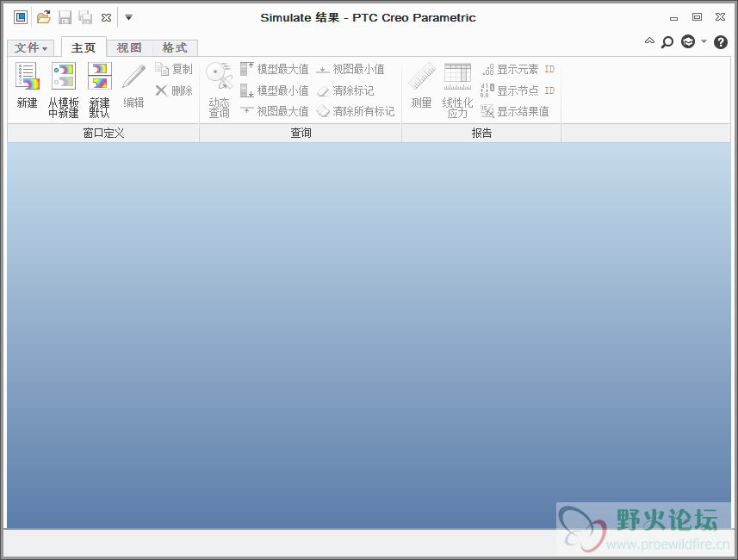Click the 复制 button
Image resolution: width=738 pixels, height=560 pixels.
(x=174, y=69)
